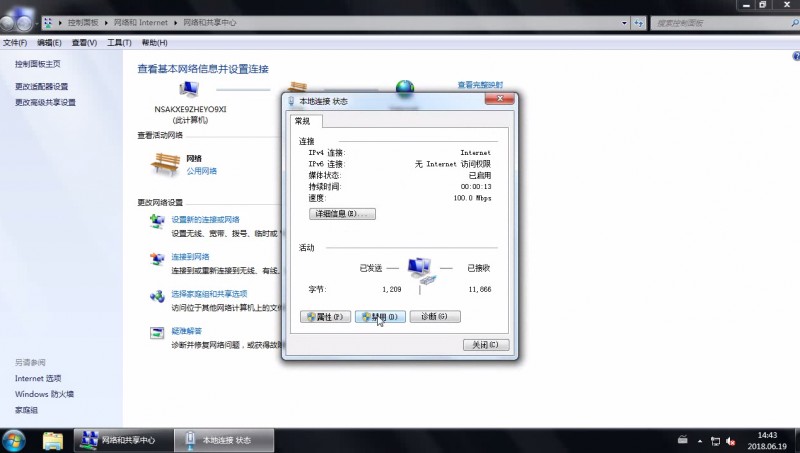Click the Back navigation arrow
The image size is (800, 453).
pyautogui.click(x=7, y=23)
